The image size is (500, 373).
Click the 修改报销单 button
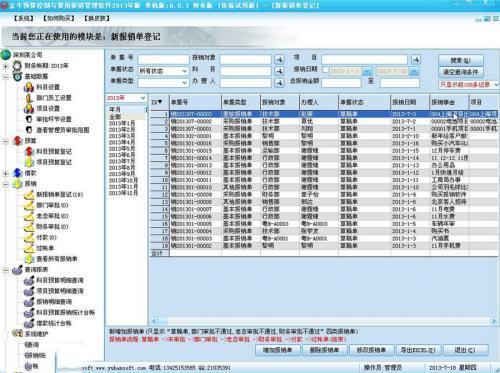click(371, 350)
